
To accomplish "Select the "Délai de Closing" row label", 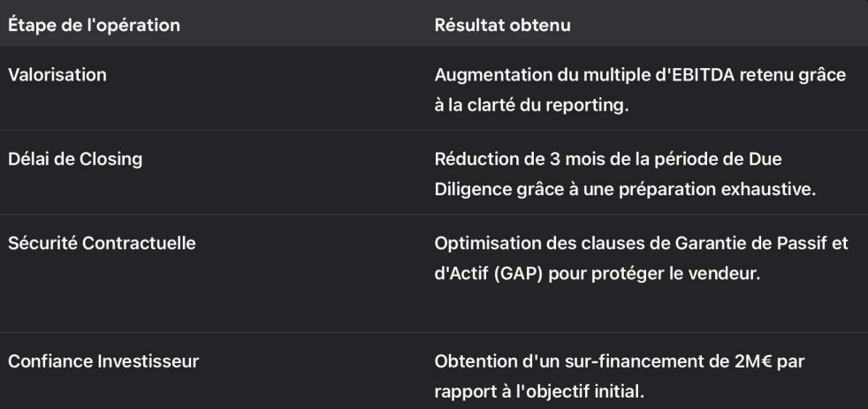I will pyautogui.click(x=76, y=159).
